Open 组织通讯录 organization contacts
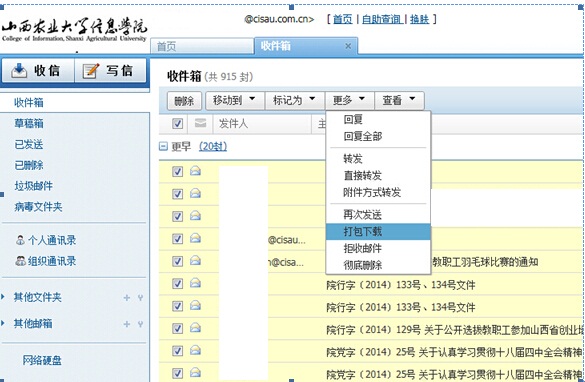 [x=46, y=261]
